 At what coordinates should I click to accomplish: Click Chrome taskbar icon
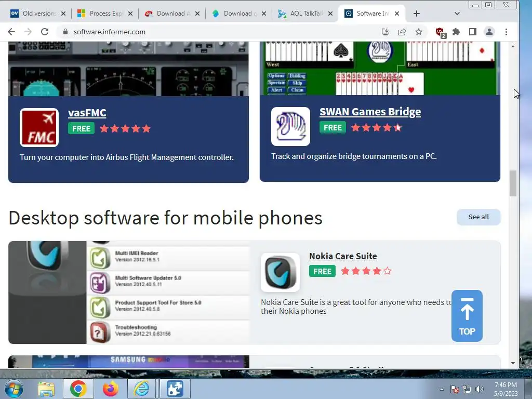click(78, 389)
